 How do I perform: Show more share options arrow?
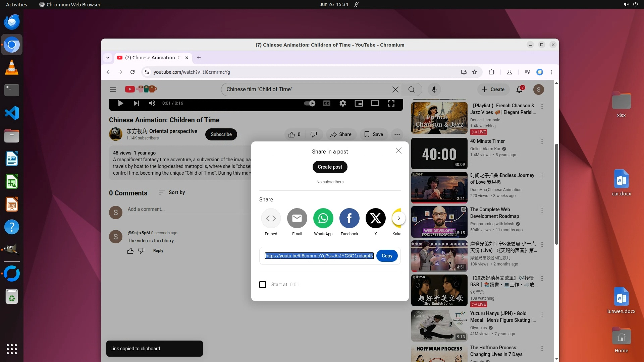(398, 218)
